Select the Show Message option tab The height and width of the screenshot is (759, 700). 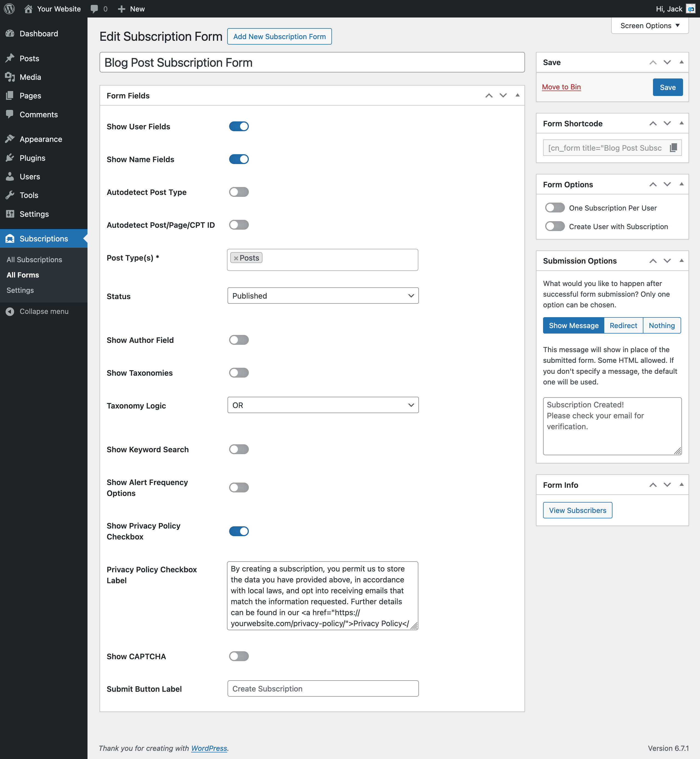click(573, 325)
